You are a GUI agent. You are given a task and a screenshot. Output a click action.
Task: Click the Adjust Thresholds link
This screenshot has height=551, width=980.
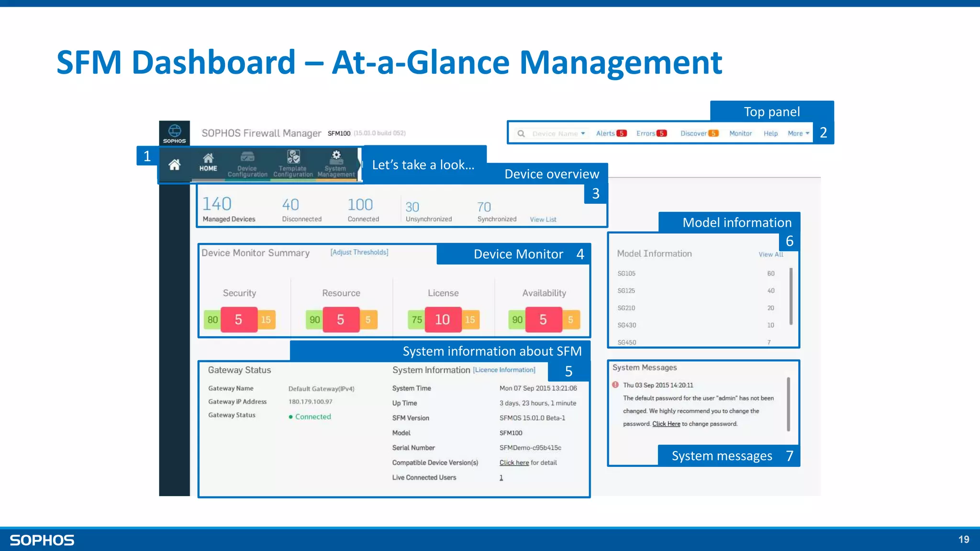359,252
